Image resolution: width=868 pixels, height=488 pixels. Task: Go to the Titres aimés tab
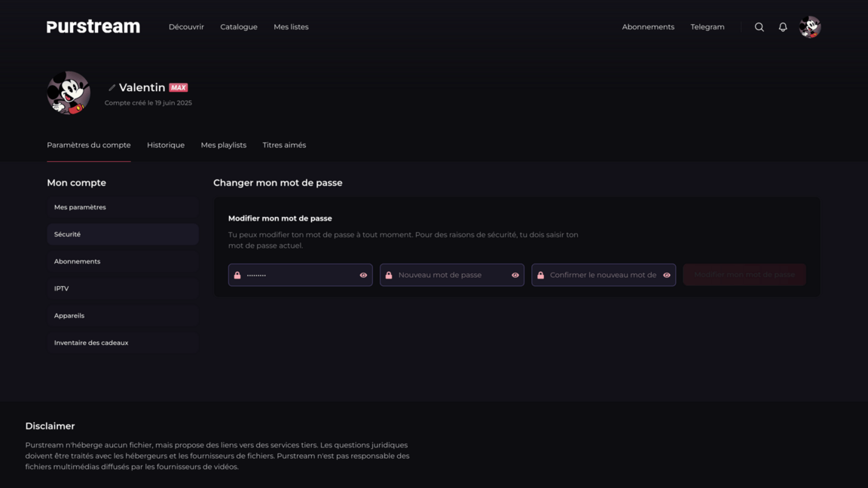pos(284,145)
